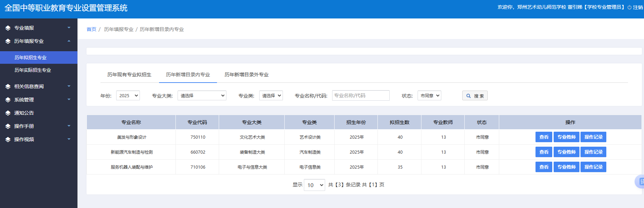Open the 年份 year dropdown
The height and width of the screenshot is (208, 644).
(128, 95)
